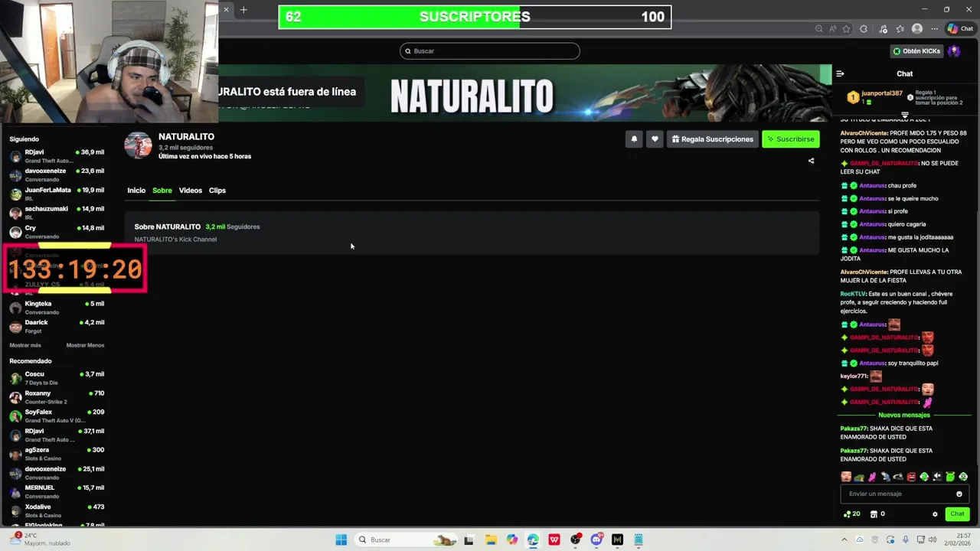Open Discord from the taskbar
Viewport: 980px width, 551px height.
point(596,540)
